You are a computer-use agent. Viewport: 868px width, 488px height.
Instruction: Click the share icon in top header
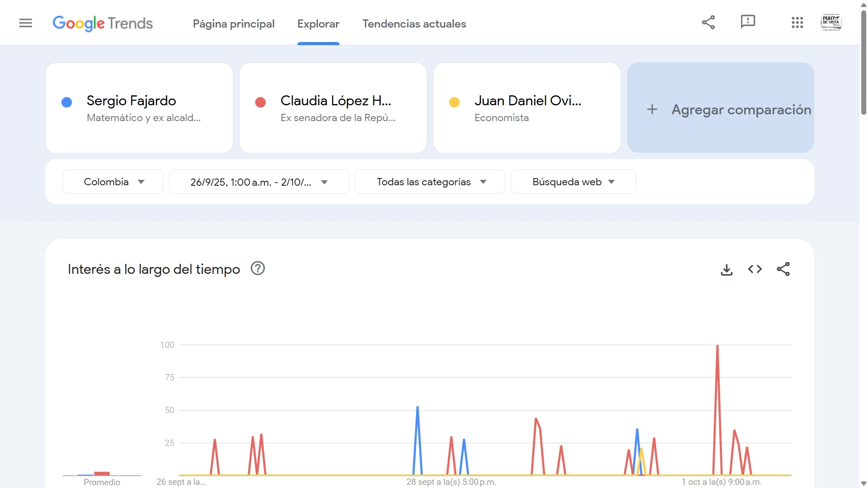(708, 23)
